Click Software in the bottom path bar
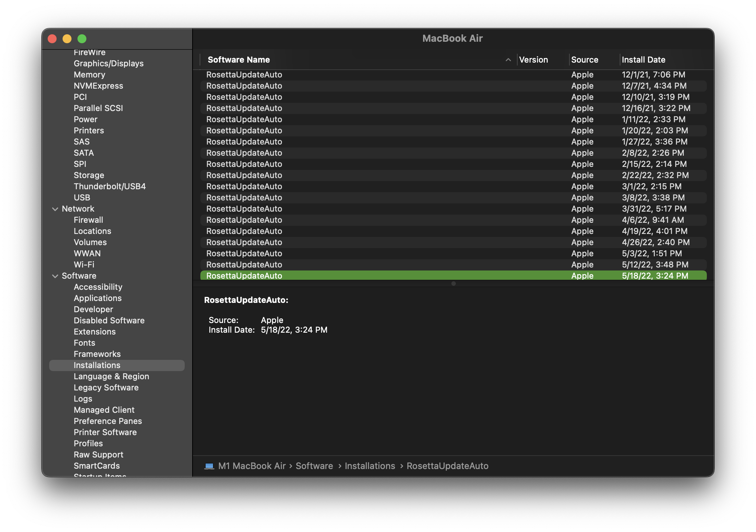This screenshot has height=532, width=756. (314, 466)
